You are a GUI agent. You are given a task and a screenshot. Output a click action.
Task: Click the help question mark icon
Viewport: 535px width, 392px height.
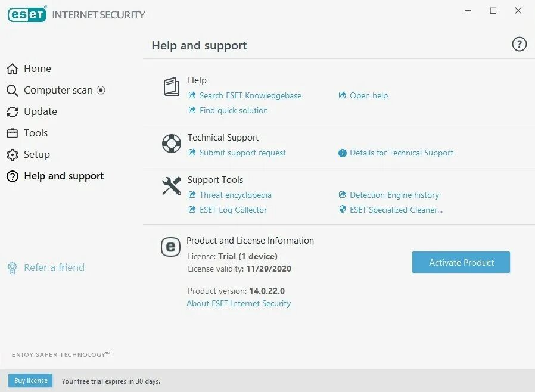pos(519,44)
